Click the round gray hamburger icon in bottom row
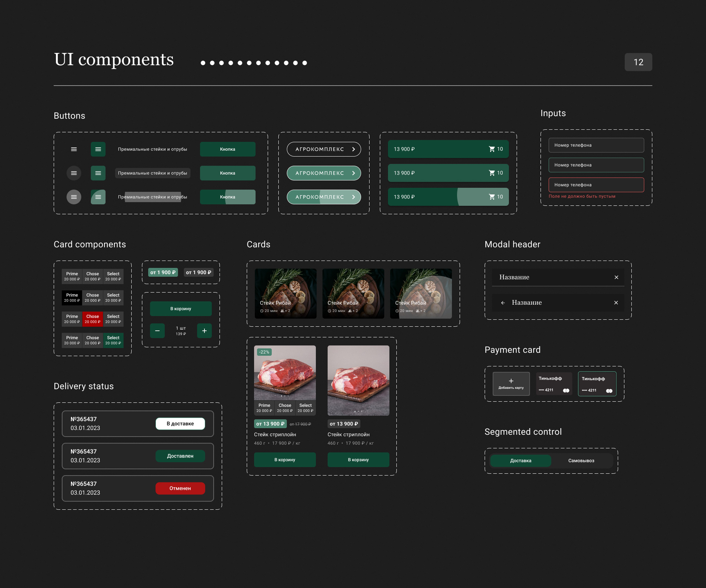This screenshot has height=588, width=706. pos(74,197)
